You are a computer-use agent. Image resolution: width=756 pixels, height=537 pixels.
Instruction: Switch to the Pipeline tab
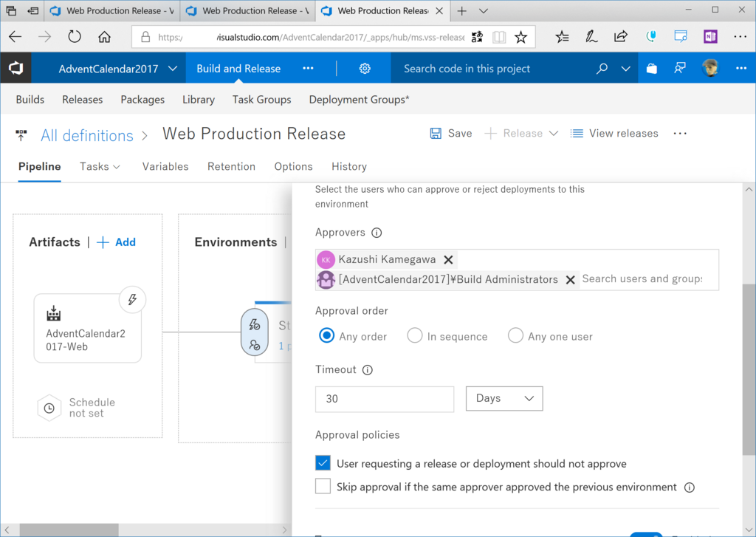click(x=40, y=166)
